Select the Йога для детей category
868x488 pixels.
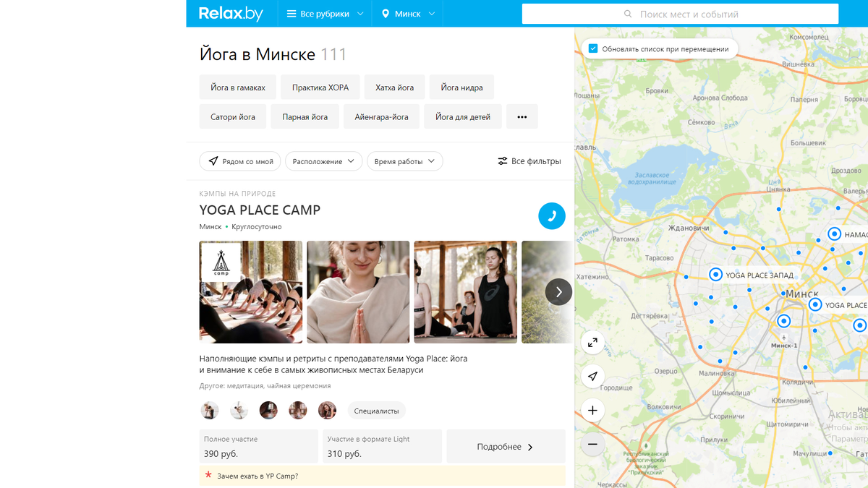pyautogui.click(x=463, y=116)
